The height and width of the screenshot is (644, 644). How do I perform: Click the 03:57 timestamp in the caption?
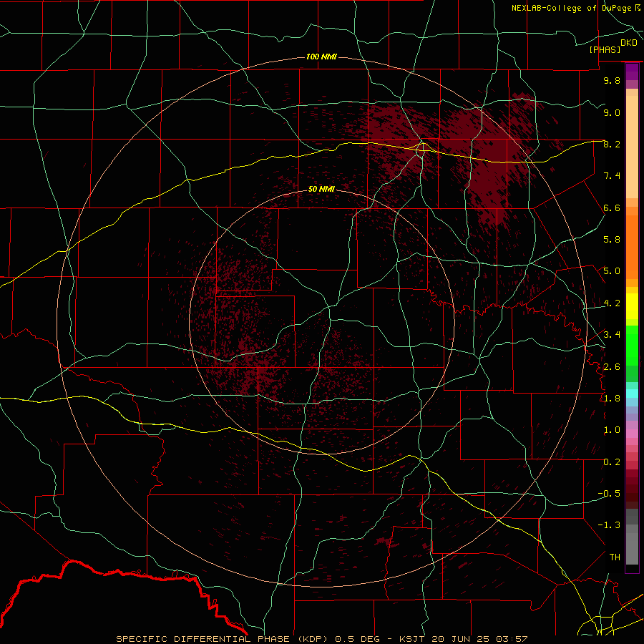512,639
